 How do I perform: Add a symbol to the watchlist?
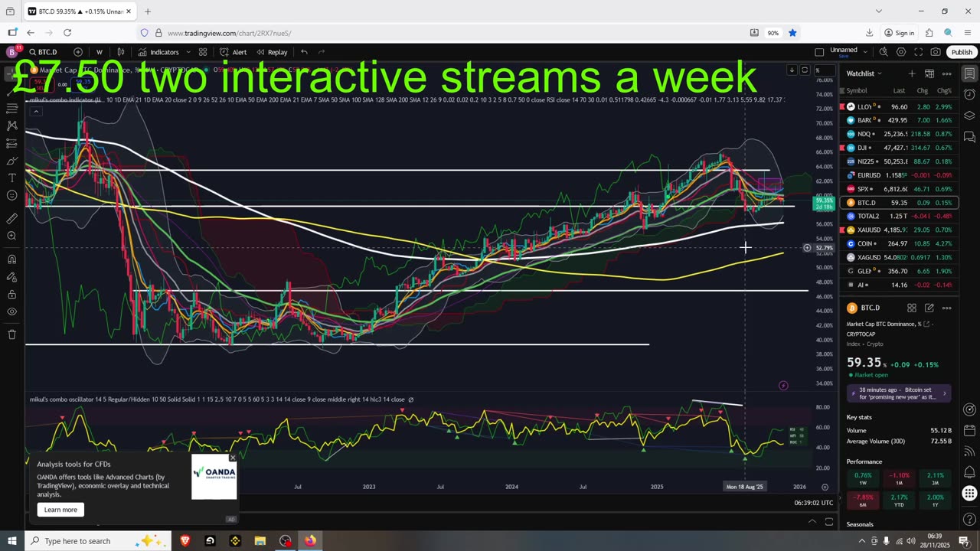(912, 73)
